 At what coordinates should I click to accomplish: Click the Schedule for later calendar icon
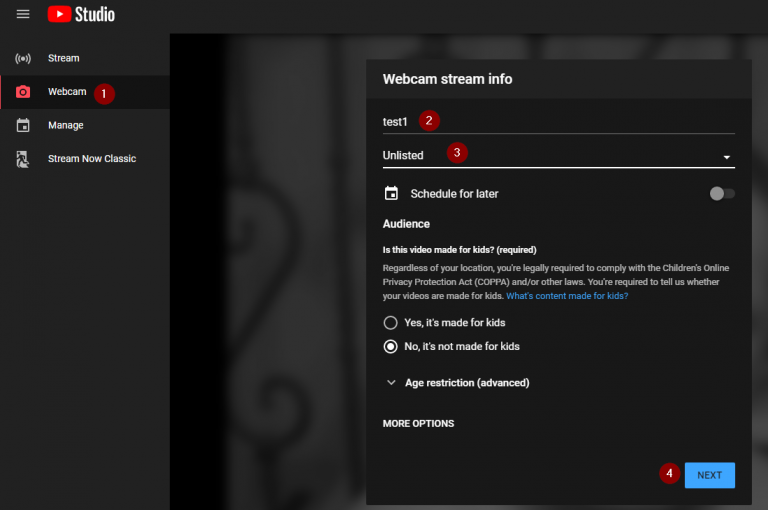pyautogui.click(x=391, y=193)
